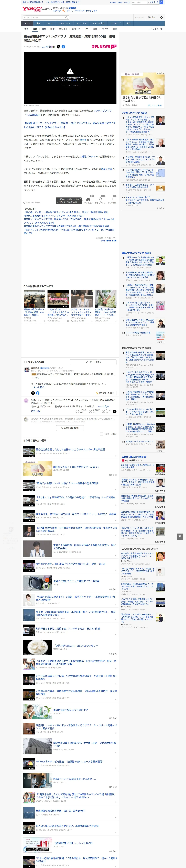Share the article headline on X
This screenshot has height=868, width=186.
(x=59, y=47)
